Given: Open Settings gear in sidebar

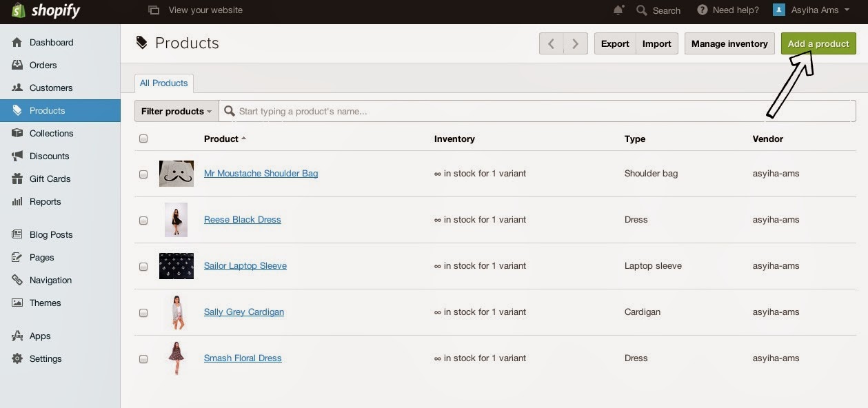Looking at the screenshot, I should 45,358.
